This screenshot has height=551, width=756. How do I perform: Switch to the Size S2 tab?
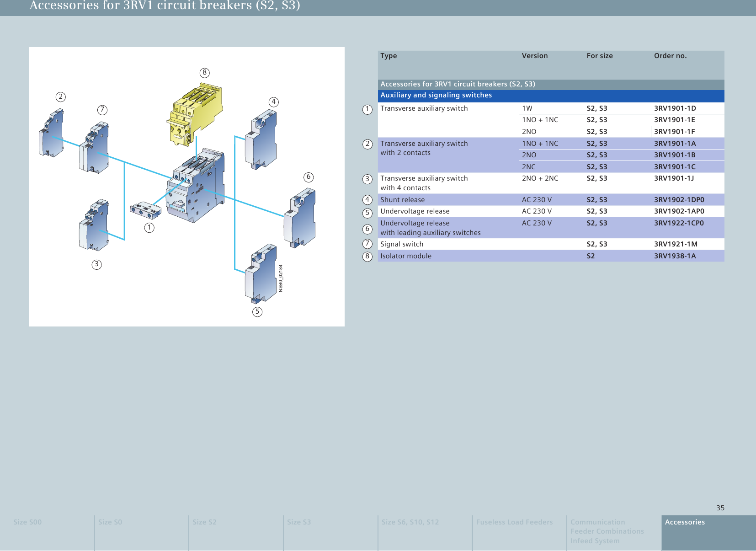pyautogui.click(x=236, y=533)
